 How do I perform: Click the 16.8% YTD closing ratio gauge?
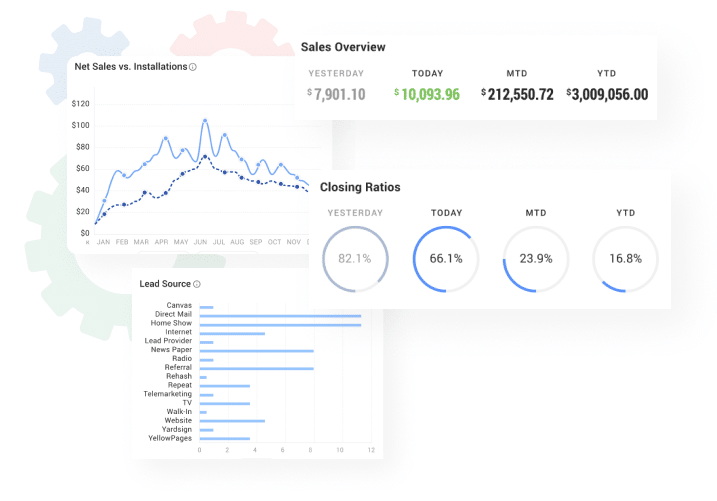(626, 259)
